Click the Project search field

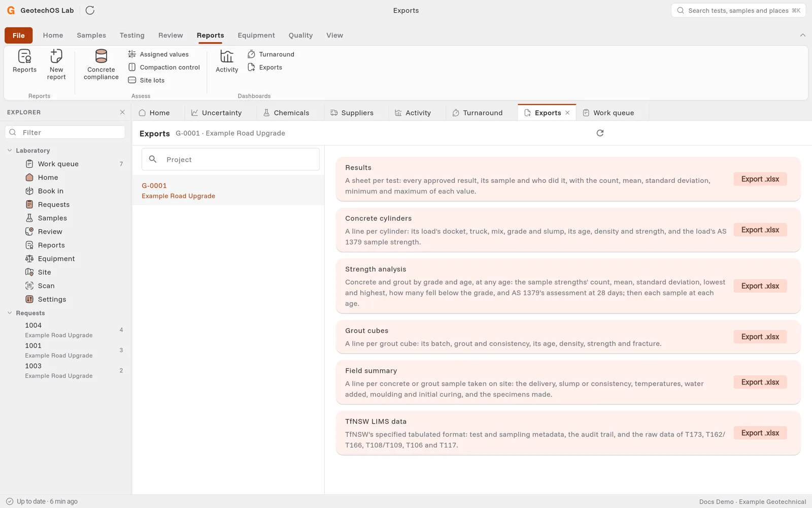pyautogui.click(x=230, y=160)
